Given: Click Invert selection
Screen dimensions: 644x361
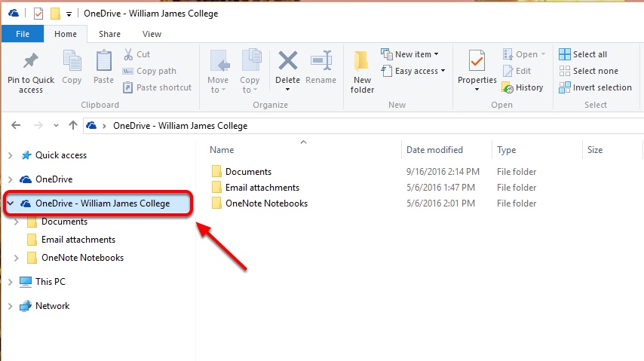Looking at the screenshot, I should pyautogui.click(x=595, y=87).
